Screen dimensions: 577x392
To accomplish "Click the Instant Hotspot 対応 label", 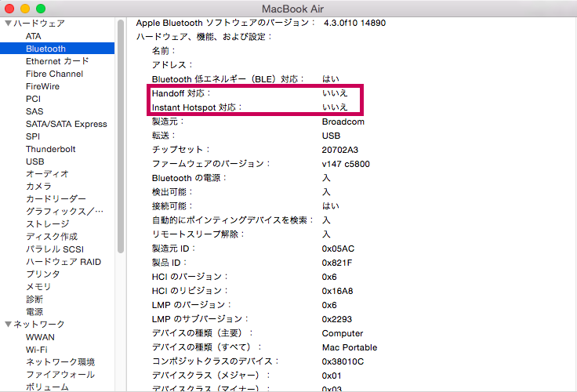I will [x=197, y=107].
